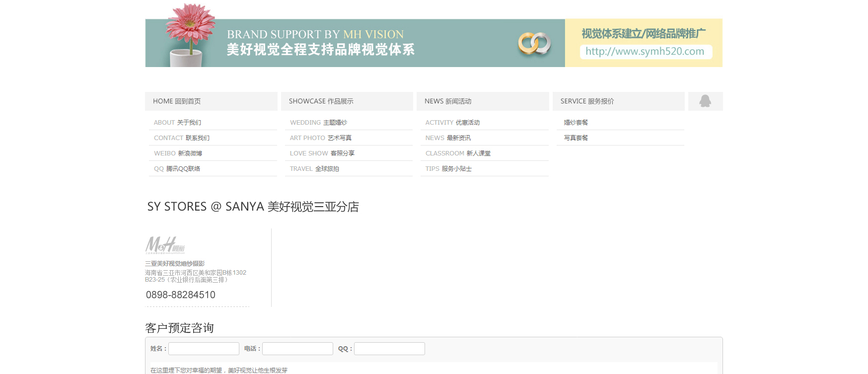This screenshot has height=374, width=868.
Task: Go to ABOUT 关于我们 page
Action: [x=177, y=123]
